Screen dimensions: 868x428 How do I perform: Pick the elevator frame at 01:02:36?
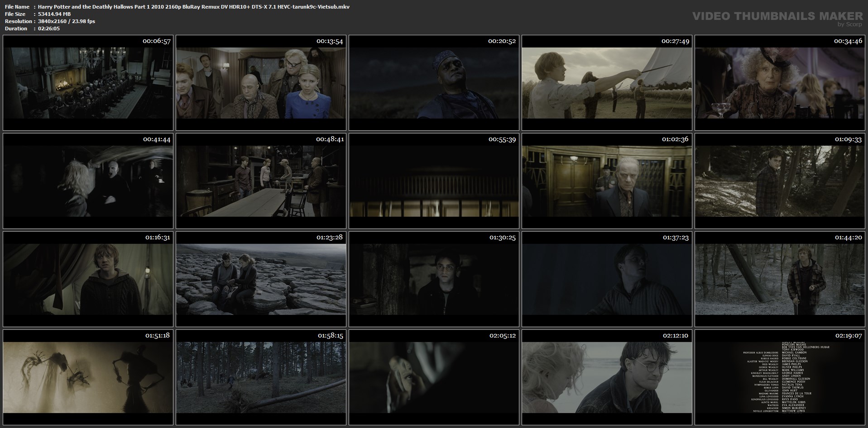[607, 181]
